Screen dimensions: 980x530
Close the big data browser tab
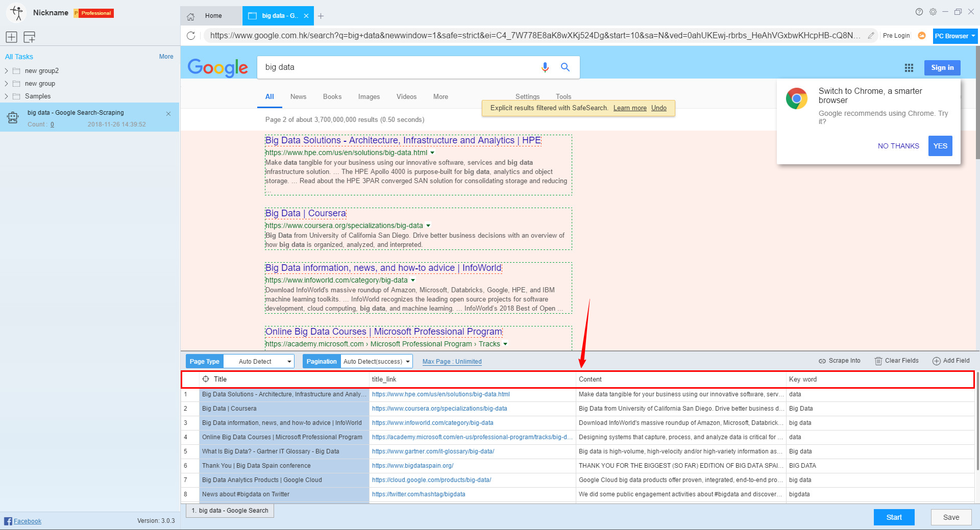[x=306, y=16]
